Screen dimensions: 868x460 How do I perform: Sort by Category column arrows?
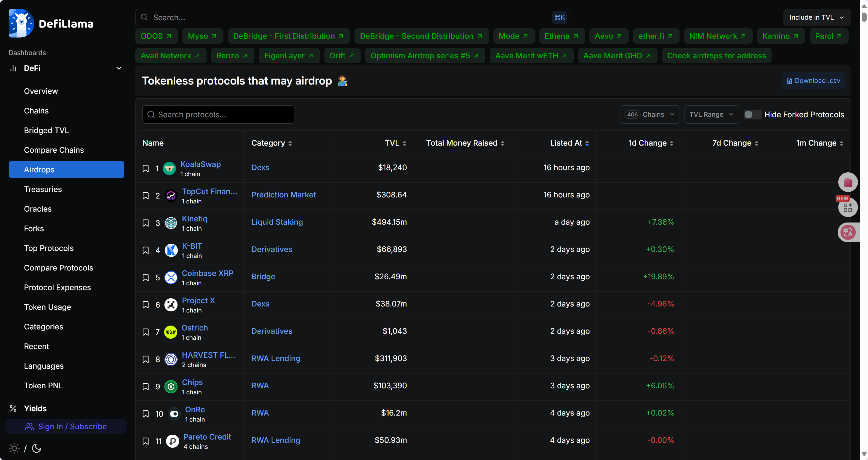coord(290,143)
